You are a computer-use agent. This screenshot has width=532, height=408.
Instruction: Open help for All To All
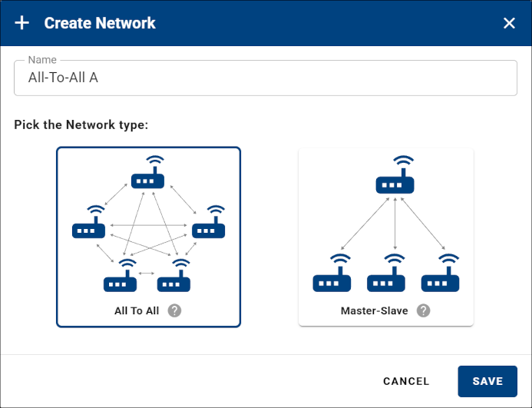point(174,310)
